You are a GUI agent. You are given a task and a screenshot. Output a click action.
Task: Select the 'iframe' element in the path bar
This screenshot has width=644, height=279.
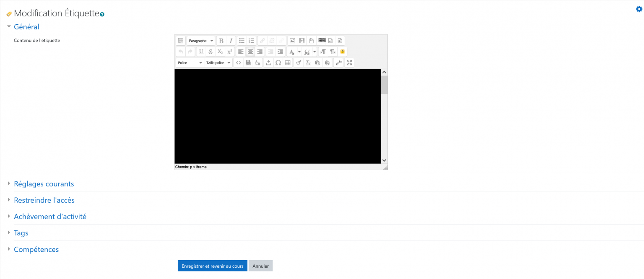click(201, 167)
